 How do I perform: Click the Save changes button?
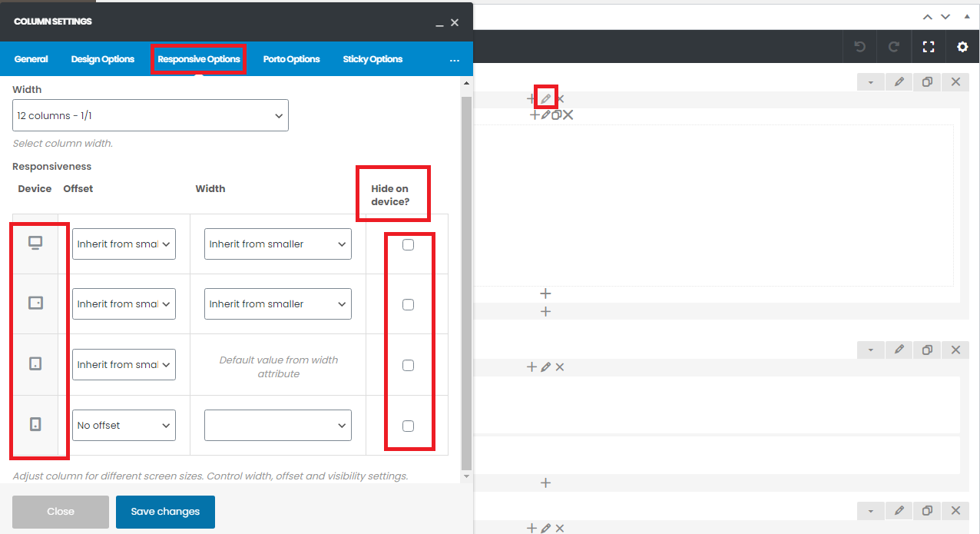coord(165,512)
